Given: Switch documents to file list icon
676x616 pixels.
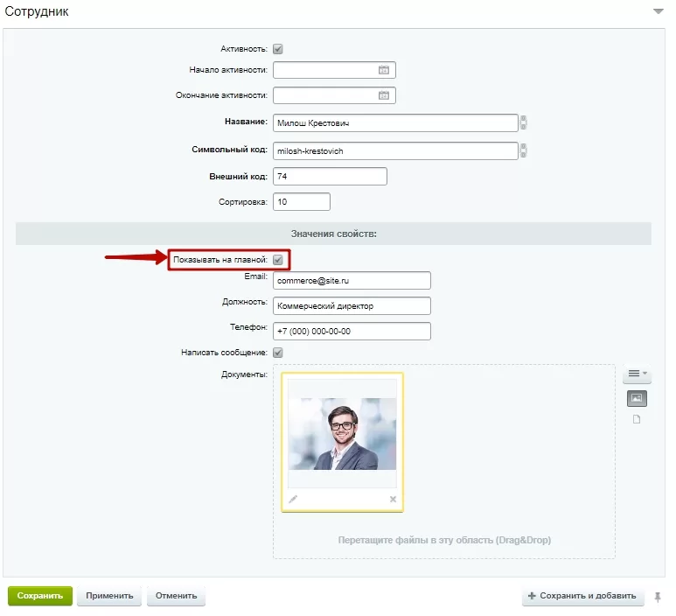Looking at the screenshot, I should point(637,419).
